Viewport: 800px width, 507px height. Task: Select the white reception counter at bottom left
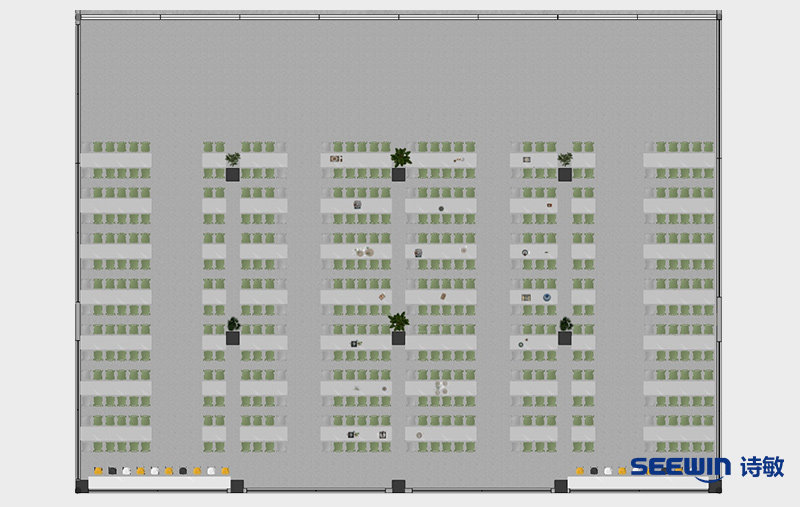158,484
